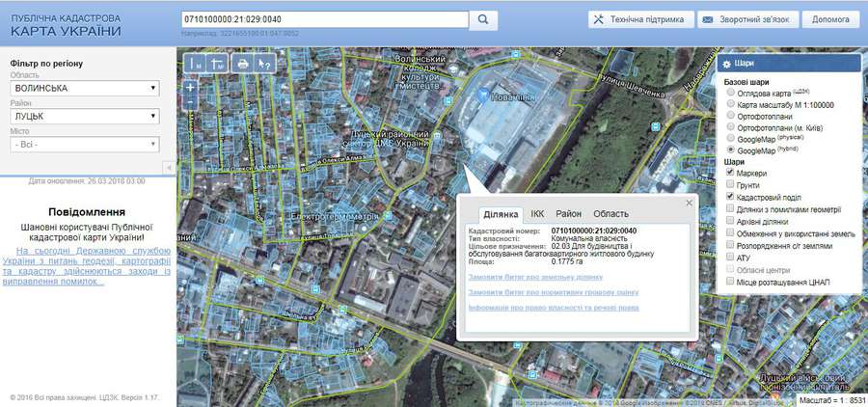Click the cadastral number search field
This screenshot has width=868, height=407.
click(323, 19)
